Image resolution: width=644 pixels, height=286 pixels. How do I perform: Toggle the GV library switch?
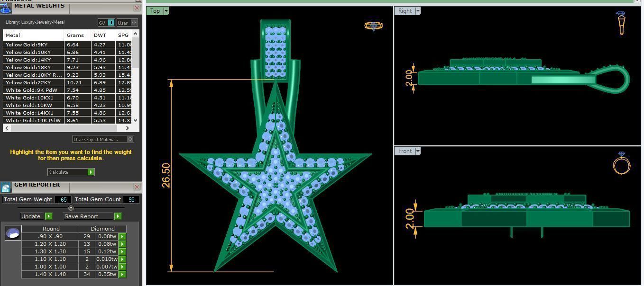106,22
